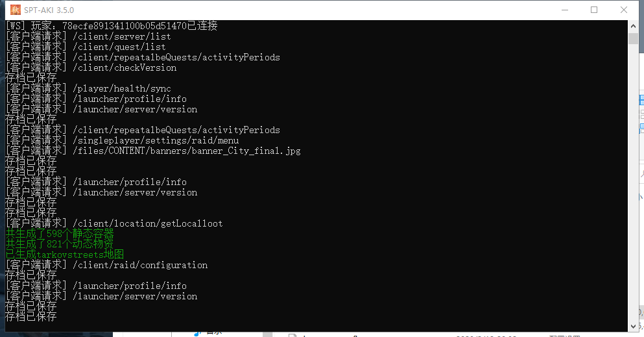
Task: Click the green tarkovstreets map generated line
Action: 65,255
